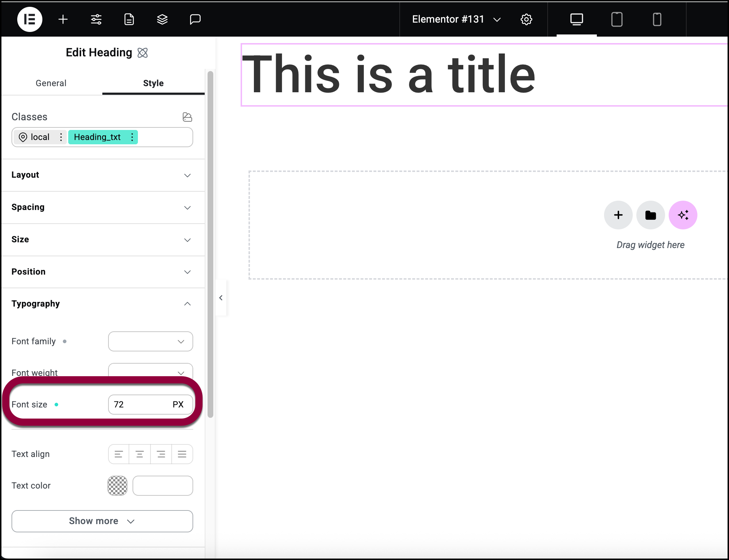
Task: Expand the Size section
Action: (x=103, y=240)
